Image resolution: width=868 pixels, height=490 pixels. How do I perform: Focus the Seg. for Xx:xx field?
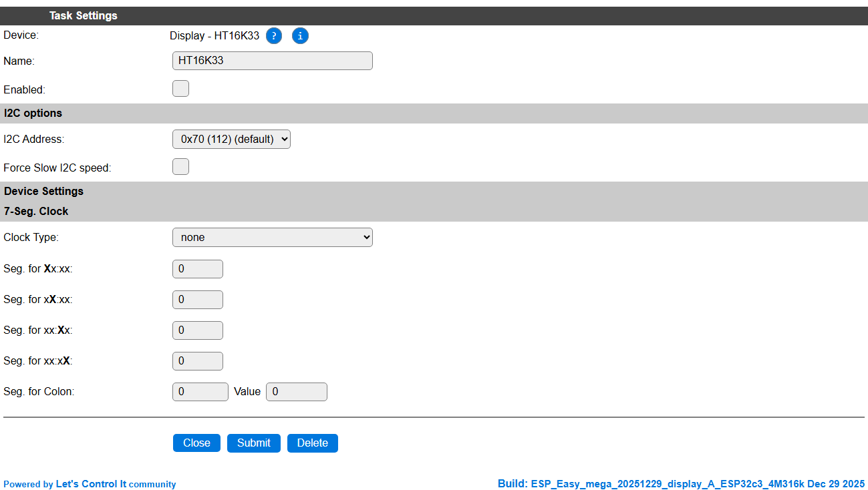(x=198, y=269)
